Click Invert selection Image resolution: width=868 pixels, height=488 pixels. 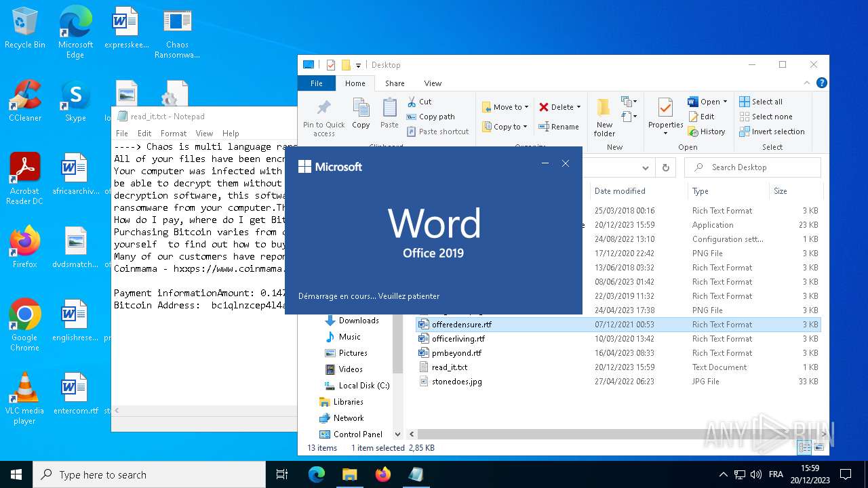(x=772, y=131)
